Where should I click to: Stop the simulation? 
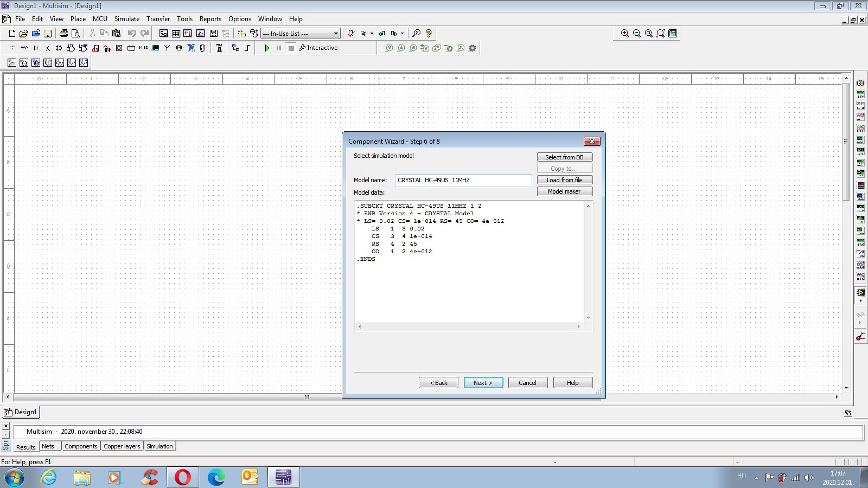291,48
